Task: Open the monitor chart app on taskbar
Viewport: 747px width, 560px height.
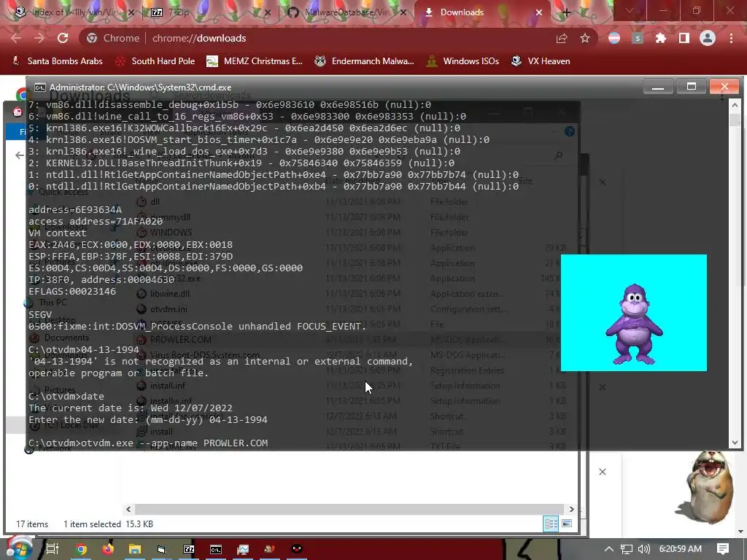Action: (x=243, y=549)
